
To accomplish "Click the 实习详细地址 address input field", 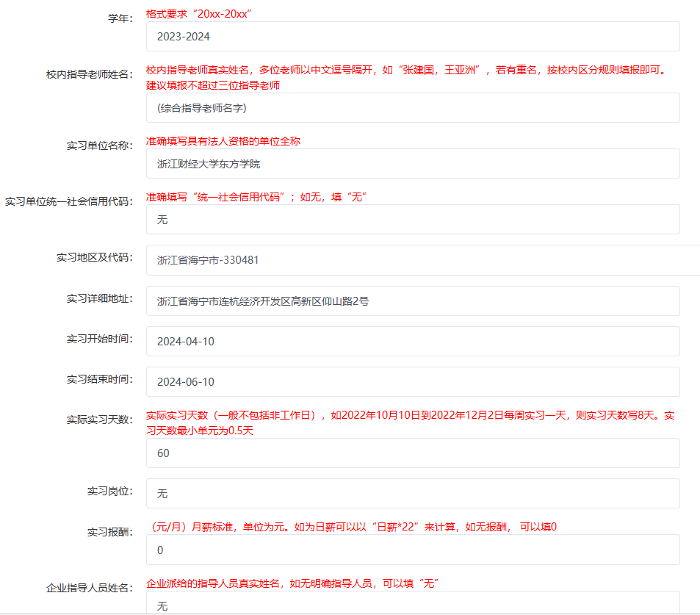I will coord(413,301).
